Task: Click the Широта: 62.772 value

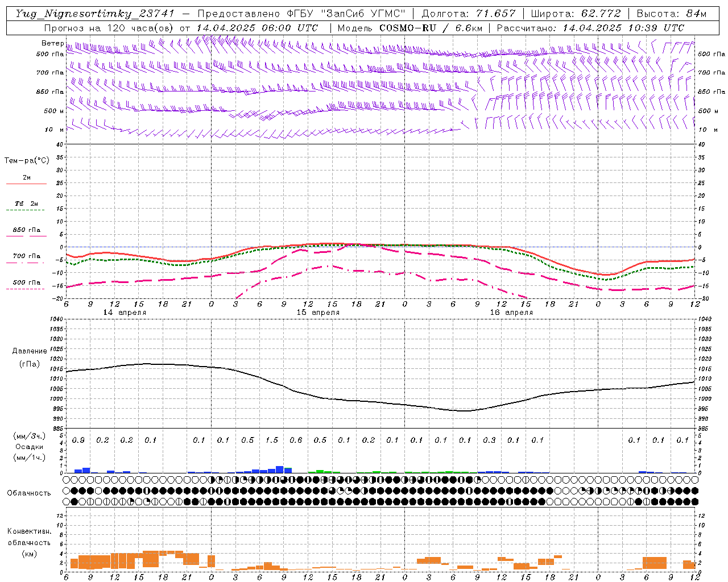Action: click(x=575, y=14)
